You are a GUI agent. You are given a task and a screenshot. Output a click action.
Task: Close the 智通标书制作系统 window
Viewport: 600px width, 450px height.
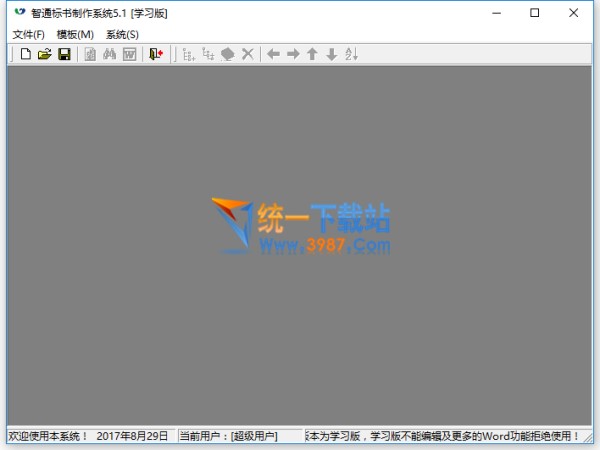573,13
